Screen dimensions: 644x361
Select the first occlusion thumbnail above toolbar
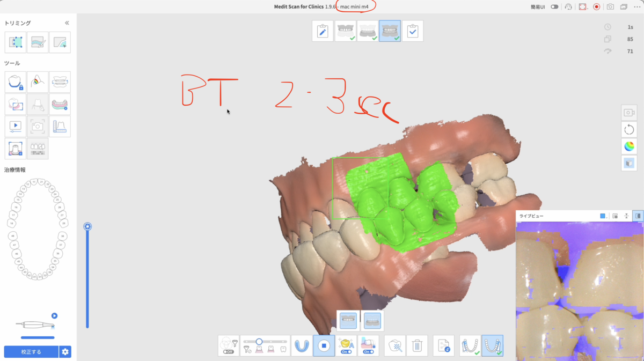pyautogui.click(x=348, y=320)
